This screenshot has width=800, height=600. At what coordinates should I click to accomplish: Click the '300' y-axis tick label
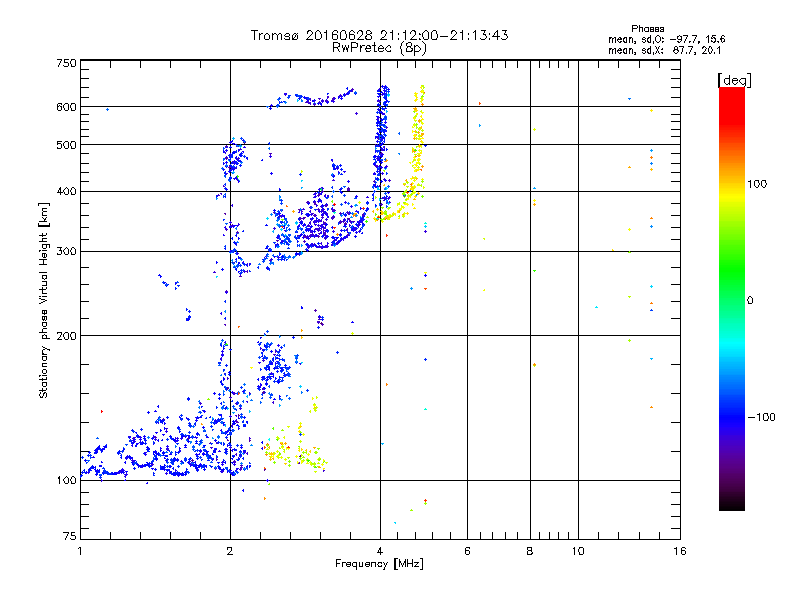(x=66, y=252)
